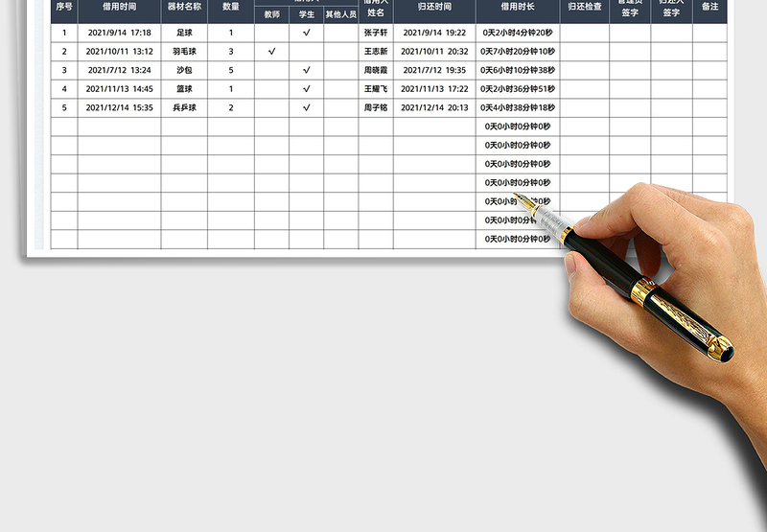Select the 备注 column header
The height and width of the screenshot is (532, 767).
[x=709, y=7]
